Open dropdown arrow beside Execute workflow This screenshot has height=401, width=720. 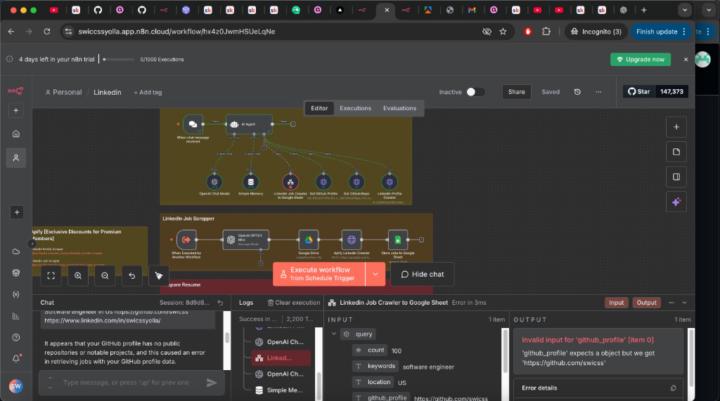coord(375,274)
